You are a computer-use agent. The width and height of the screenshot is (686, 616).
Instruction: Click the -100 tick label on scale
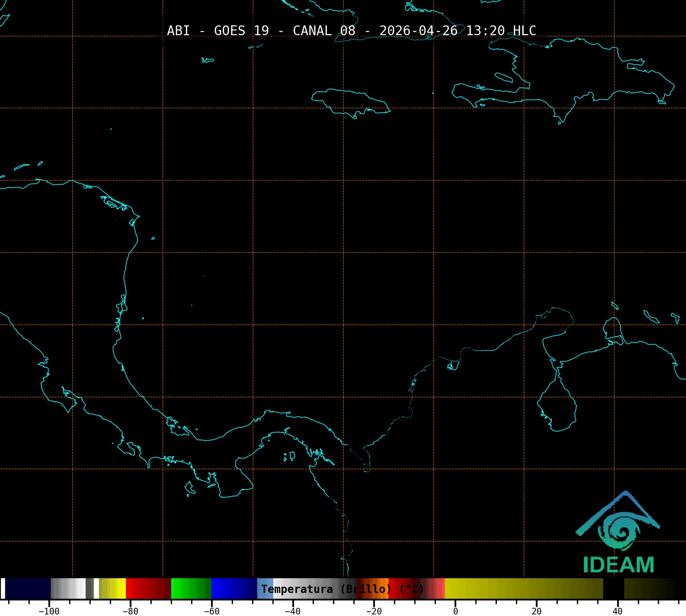[x=49, y=611]
